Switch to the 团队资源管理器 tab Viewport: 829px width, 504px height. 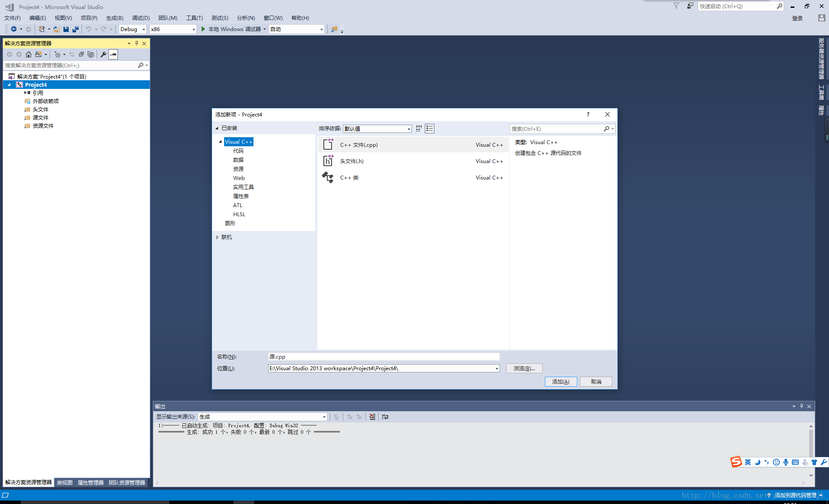click(x=127, y=483)
